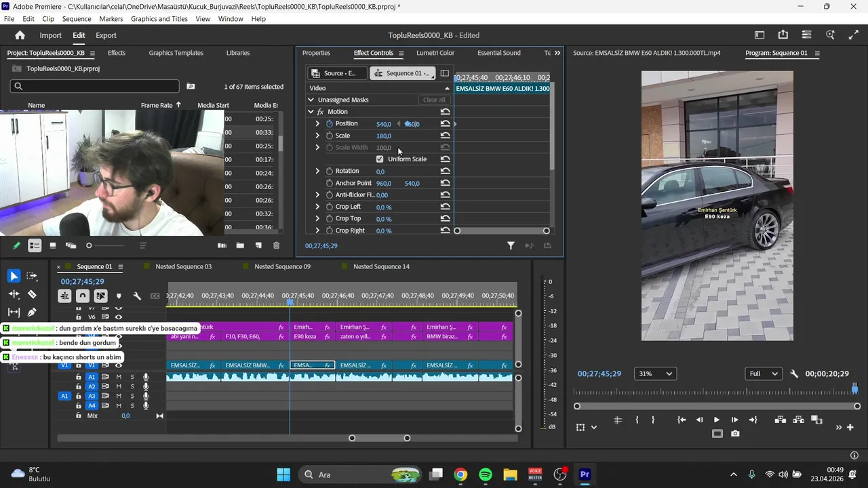868x488 pixels.
Task: Toggle animation stopwatch for Position
Action: pos(330,124)
